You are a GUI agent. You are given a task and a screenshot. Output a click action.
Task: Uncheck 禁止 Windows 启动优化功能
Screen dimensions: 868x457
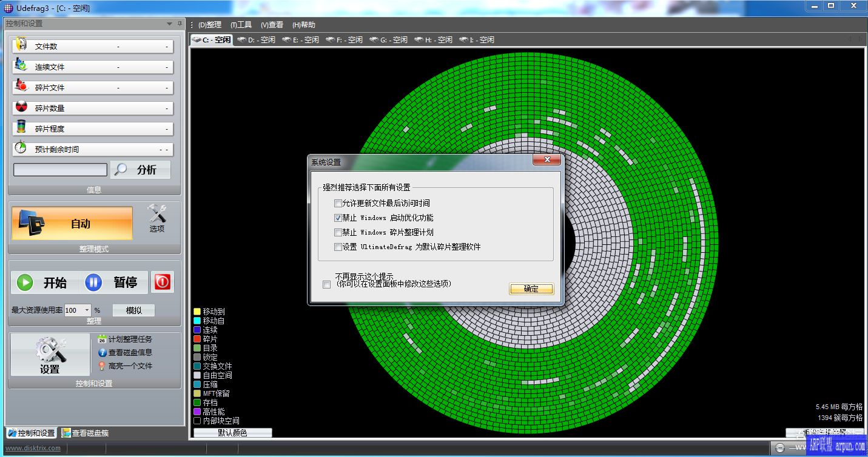click(x=338, y=218)
